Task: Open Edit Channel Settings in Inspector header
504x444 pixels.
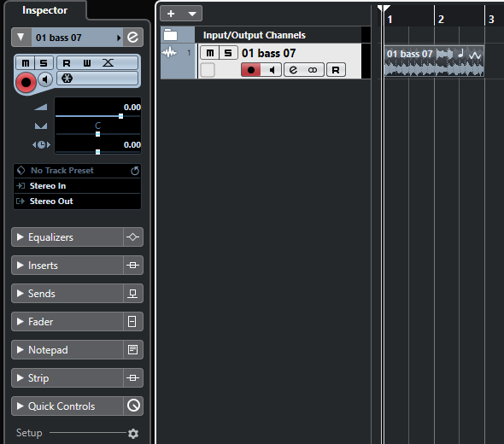Action: [x=132, y=38]
